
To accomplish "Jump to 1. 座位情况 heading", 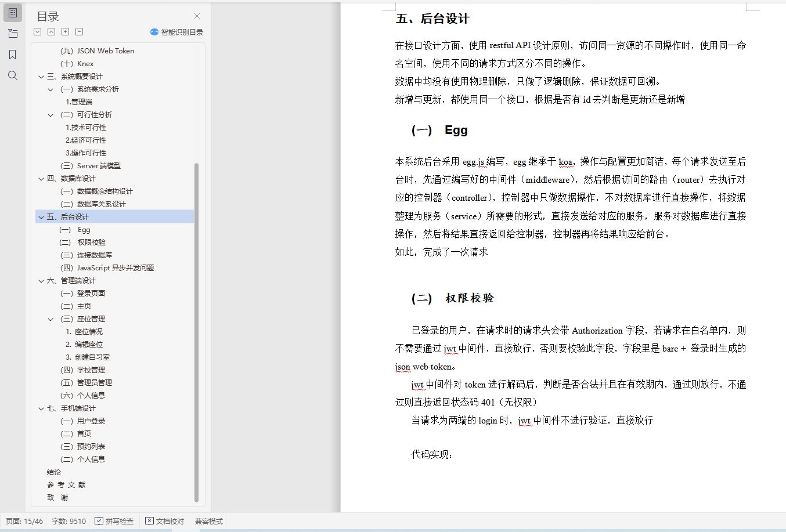I will point(84,332).
